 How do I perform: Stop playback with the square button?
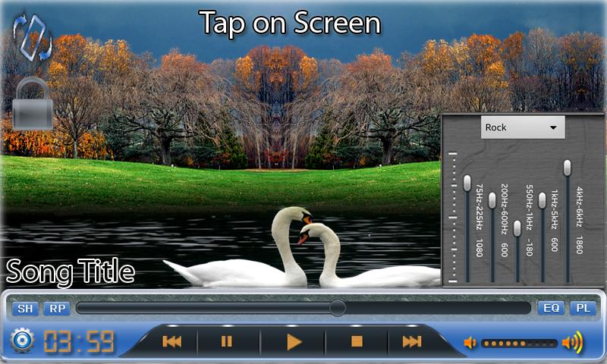(x=357, y=342)
